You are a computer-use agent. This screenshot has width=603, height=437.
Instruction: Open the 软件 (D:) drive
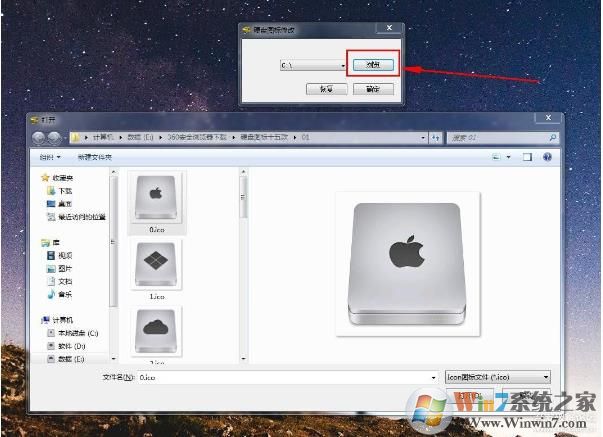click(66, 346)
